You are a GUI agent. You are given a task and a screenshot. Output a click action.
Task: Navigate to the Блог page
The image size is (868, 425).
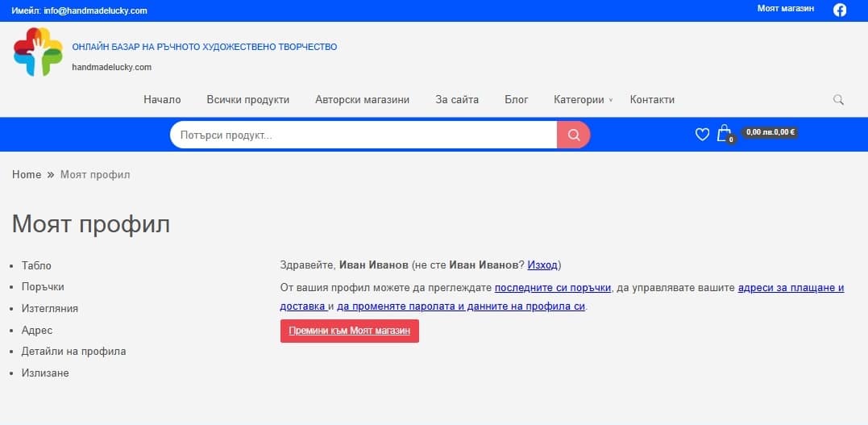coord(516,100)
